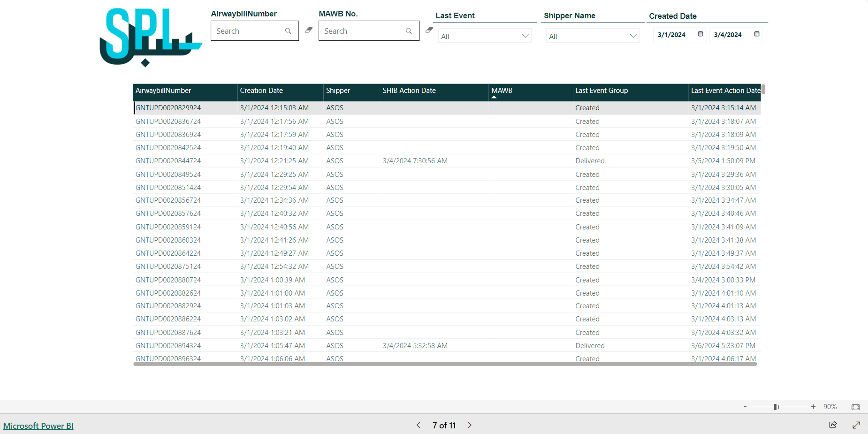The width and height of the screenshot is (868, 434).
Task: Zoom in with the plus button
Action: (x=813, y=407)
